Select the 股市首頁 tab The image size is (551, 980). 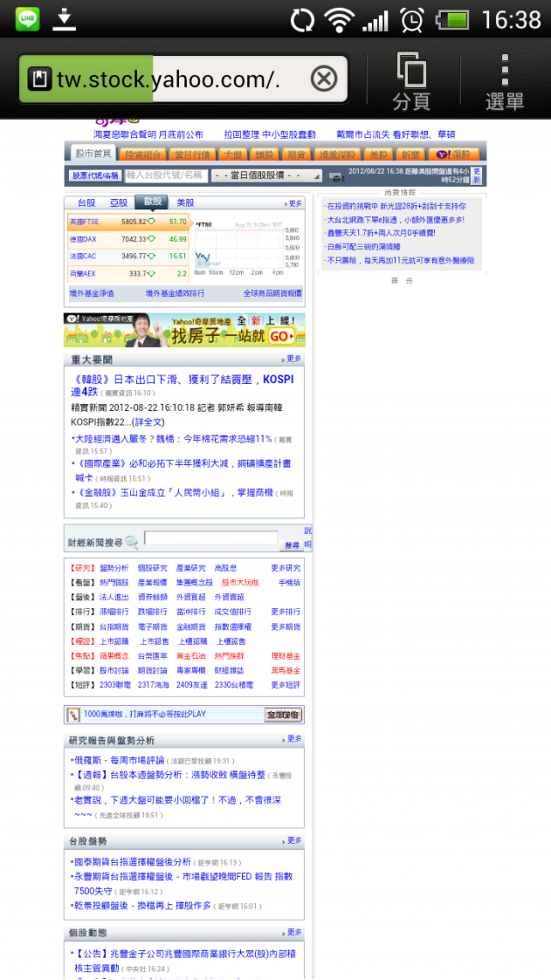91,153
